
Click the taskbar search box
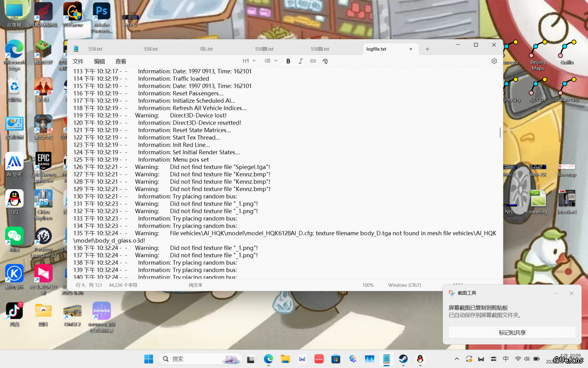pos(200,359)
